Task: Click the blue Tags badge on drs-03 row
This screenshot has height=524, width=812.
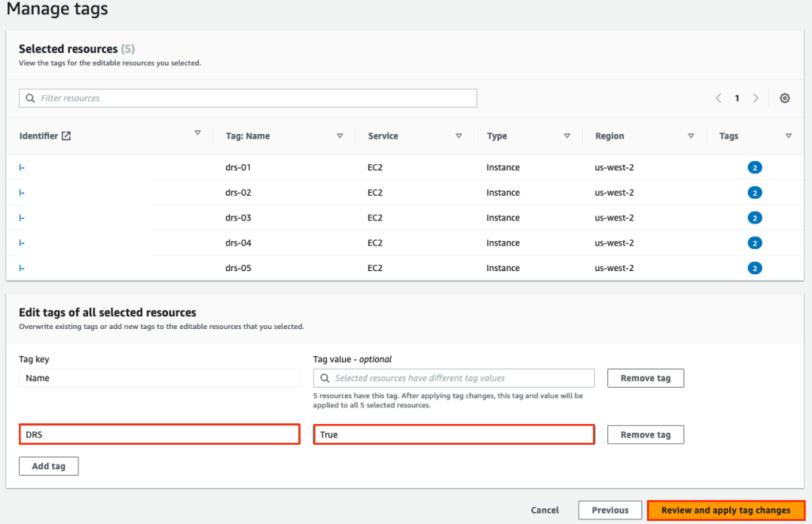Action: pos(754,217)
